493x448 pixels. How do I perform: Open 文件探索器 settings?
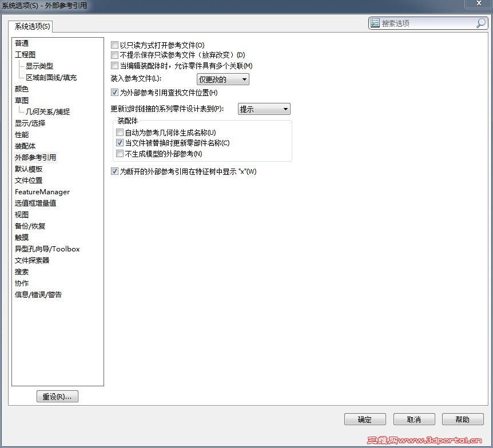(32, 261)
